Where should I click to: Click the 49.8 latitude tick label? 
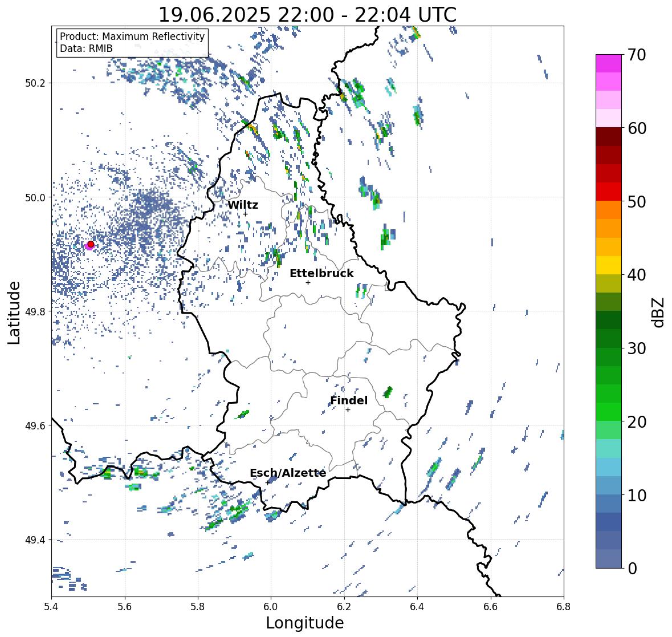(x=35, y=311)
